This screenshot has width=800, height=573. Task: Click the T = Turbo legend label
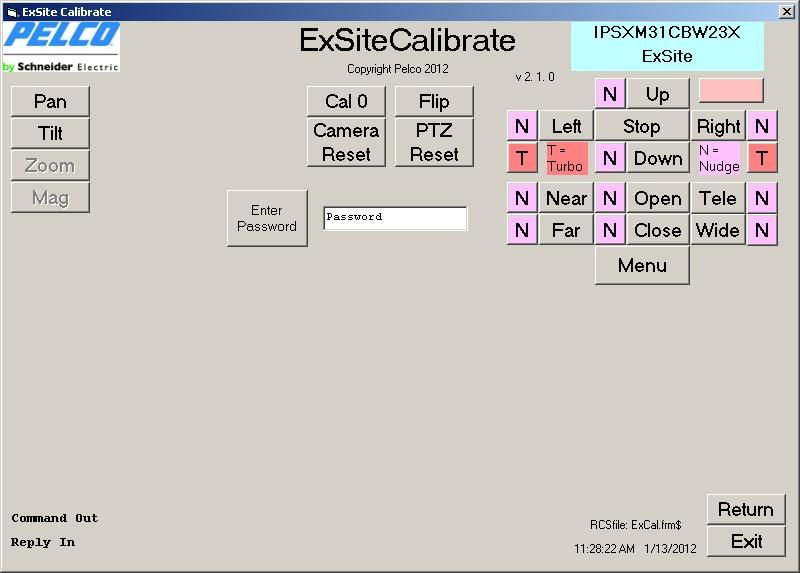pos(567,159)
